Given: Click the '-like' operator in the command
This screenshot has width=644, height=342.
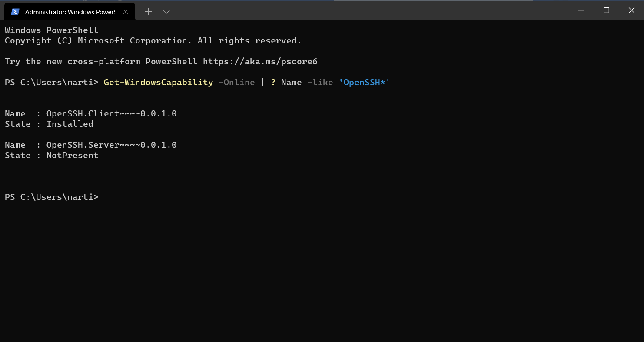Looking at the screenshot, I should (x=320, y=83).
